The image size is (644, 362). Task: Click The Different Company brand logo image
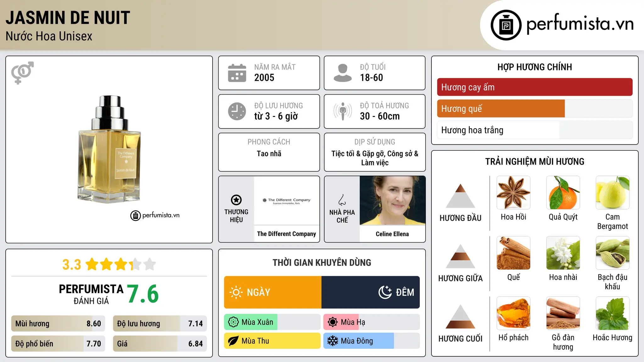pos(286,200)
